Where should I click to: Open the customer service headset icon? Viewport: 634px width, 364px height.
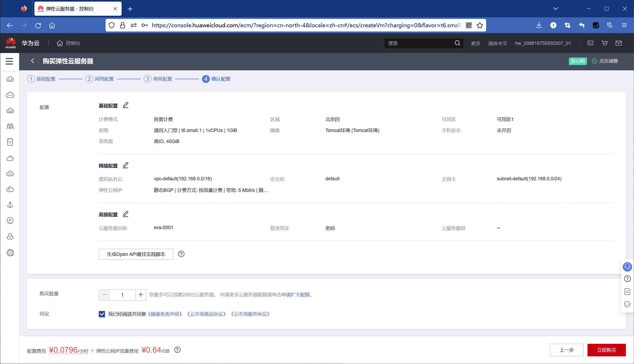point(627,267)
